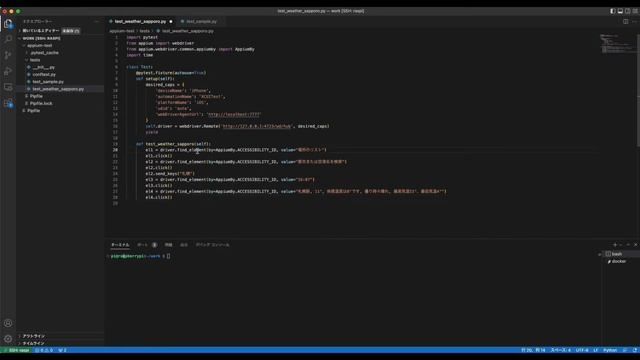Select the Ports panel tab
Screen dimensions: 640x360
coord(147,244)
